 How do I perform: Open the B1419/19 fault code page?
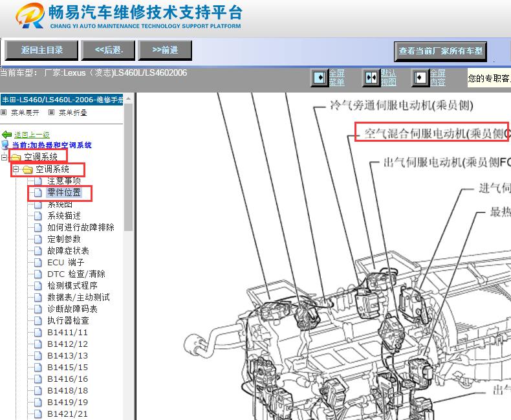(x=67, y=402)
